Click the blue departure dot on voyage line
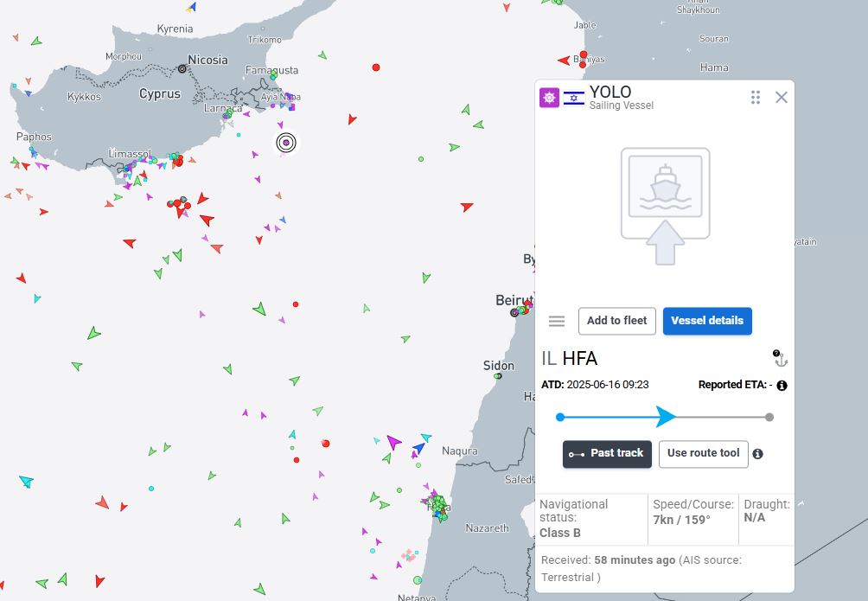Screen dimensions: 868x601 click(560, 417)
